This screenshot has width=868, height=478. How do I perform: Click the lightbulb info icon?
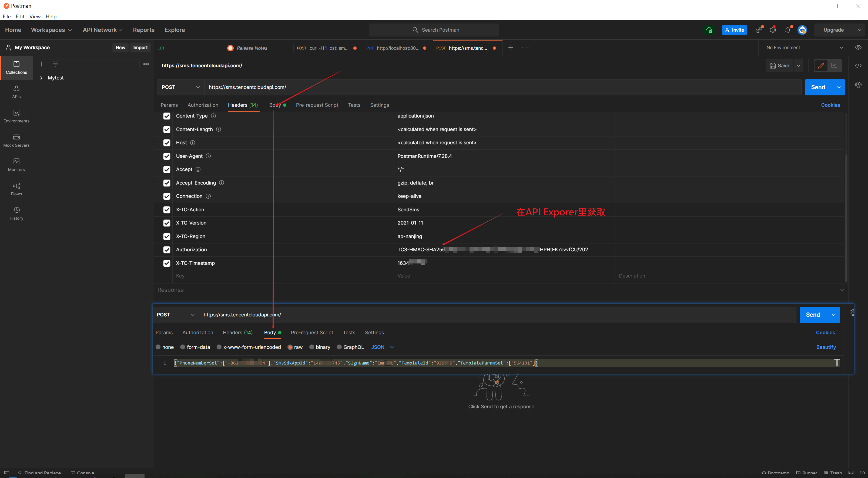[858, 85]
